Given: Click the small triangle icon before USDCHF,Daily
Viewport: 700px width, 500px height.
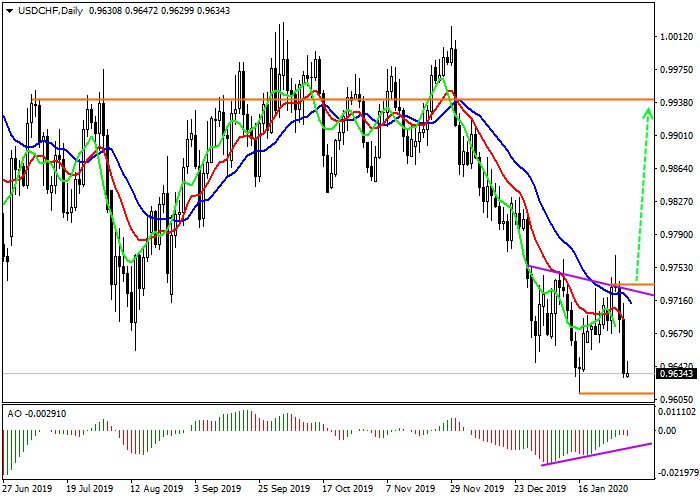Looking at the screenshot, I should click(x=9, y=11).
